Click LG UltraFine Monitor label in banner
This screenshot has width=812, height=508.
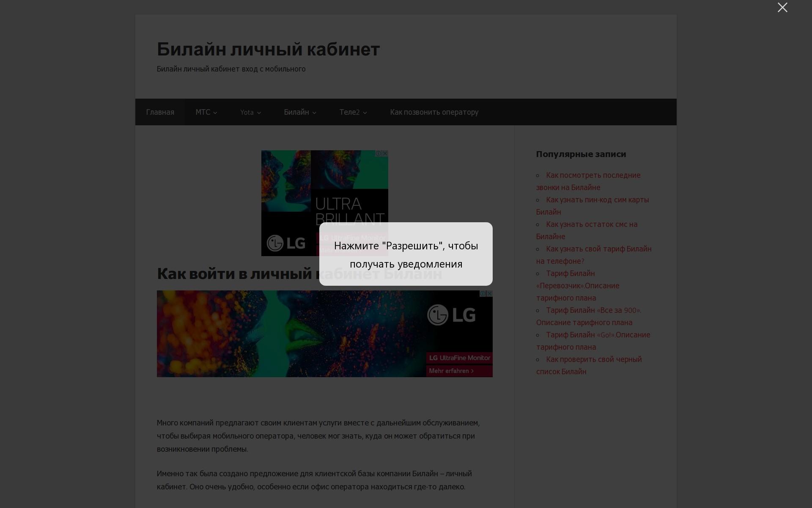pos(459,358)
